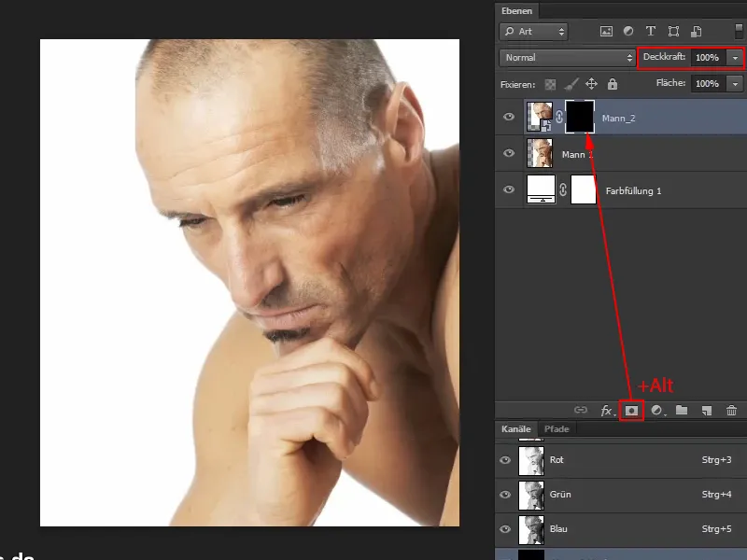Hide the Mann_2 layer
This screenshot has width=747, height=560.
click(509, 117)
